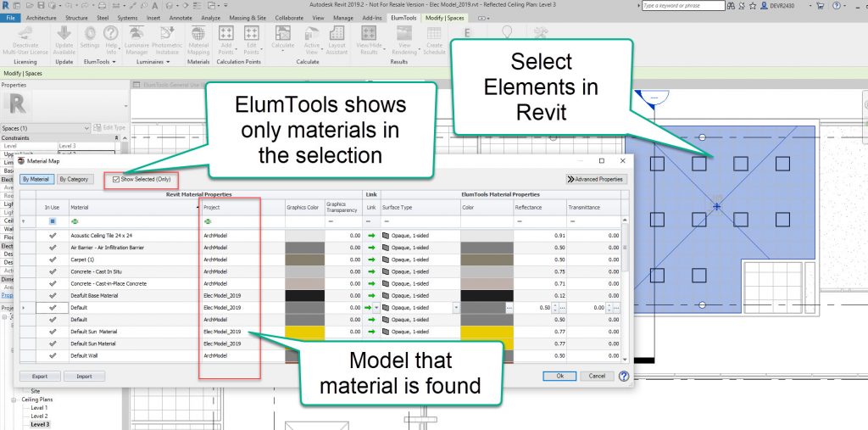Image resolution: width=868 pixels, height=430 pixels.
Task: Toggle In Use checkmark for Default Wall
Action: click(x=53, y=355)
